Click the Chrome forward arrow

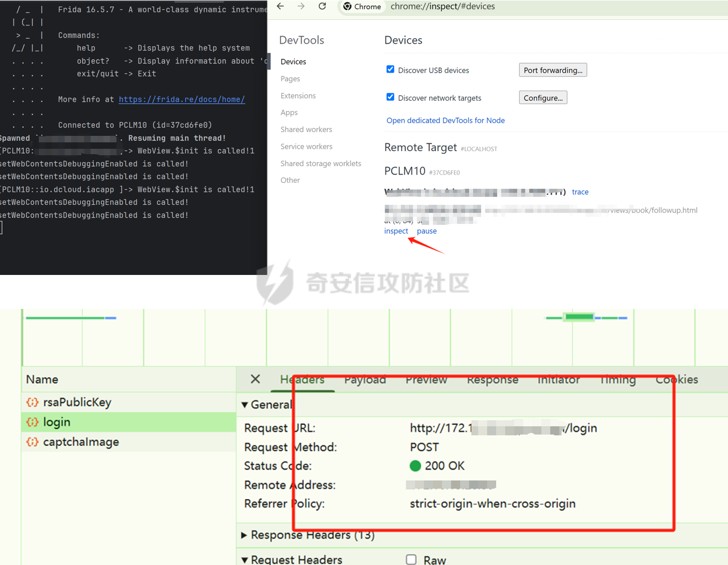click(301, 6)
